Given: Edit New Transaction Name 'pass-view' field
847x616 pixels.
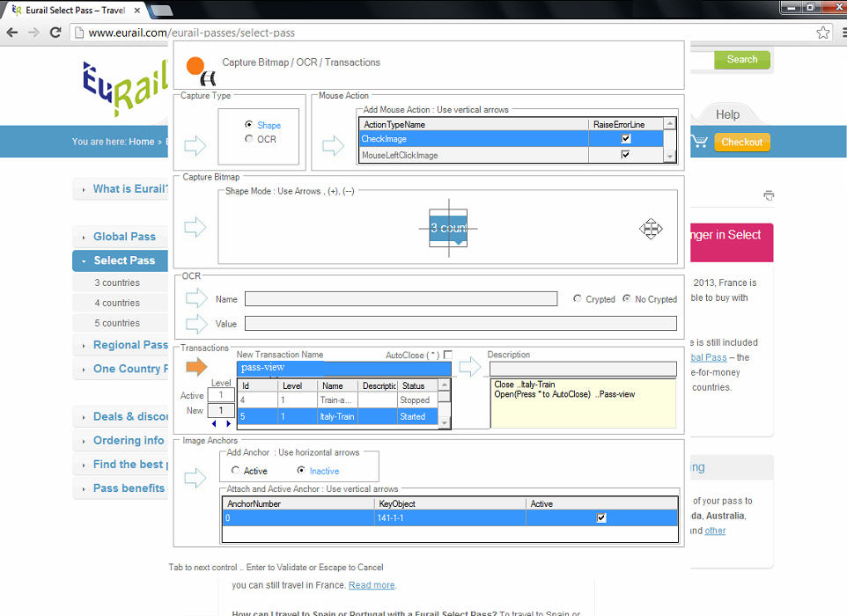Looking at the screenshot, I should click(x=343, y=368).
